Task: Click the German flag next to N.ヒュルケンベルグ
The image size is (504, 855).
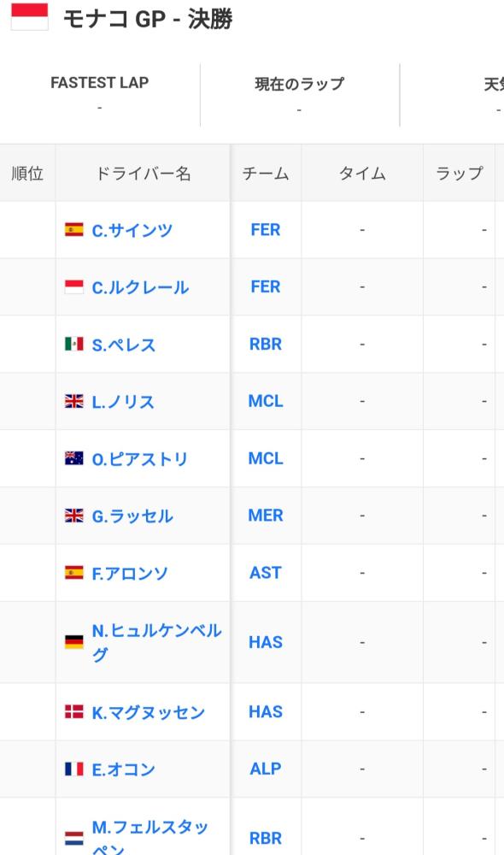Action: [74, 642]
